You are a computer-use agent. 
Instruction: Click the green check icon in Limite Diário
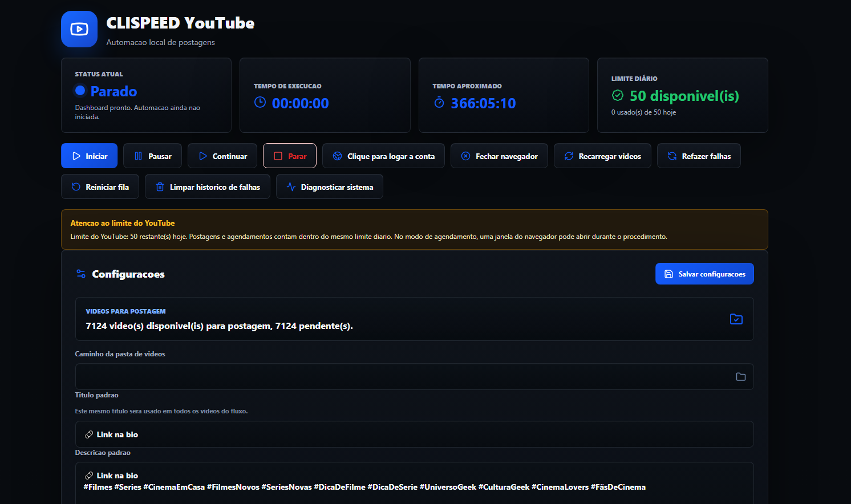point(618,95)
